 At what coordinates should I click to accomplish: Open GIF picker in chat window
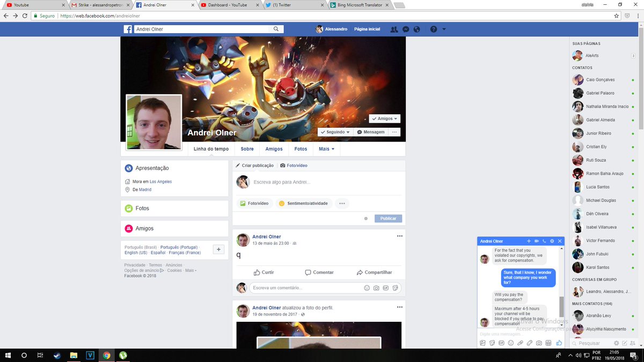coord(501,343)
